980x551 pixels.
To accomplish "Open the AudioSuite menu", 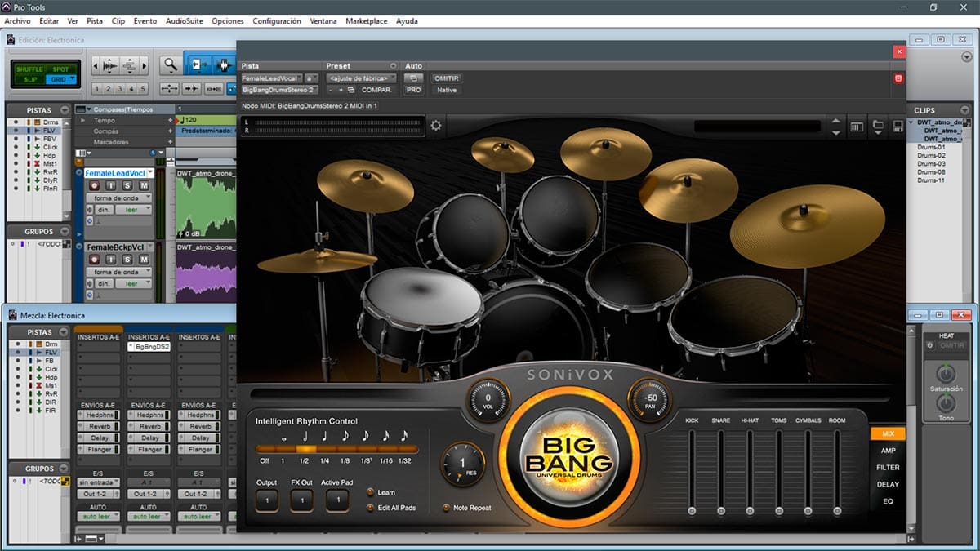I will point(185,21).
